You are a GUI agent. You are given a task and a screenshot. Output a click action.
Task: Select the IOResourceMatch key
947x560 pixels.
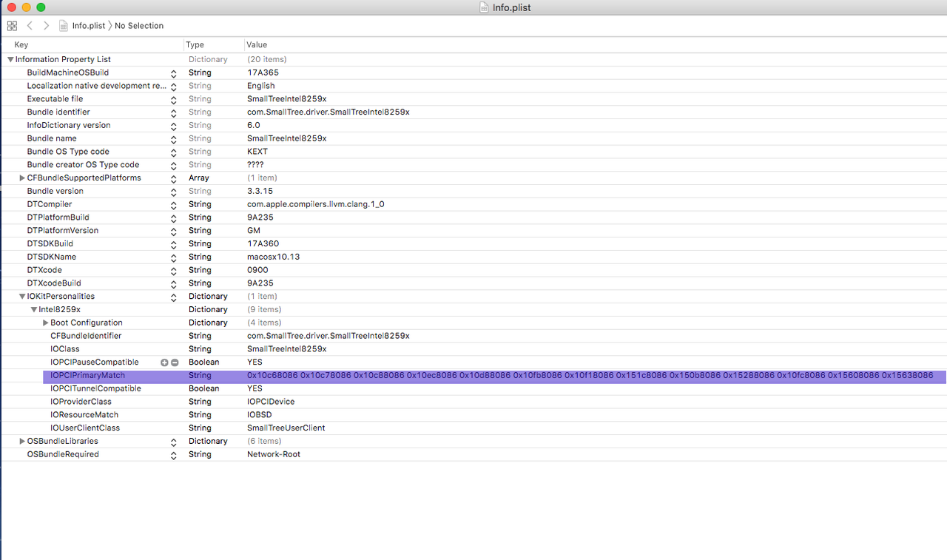(x=84, y=415)
